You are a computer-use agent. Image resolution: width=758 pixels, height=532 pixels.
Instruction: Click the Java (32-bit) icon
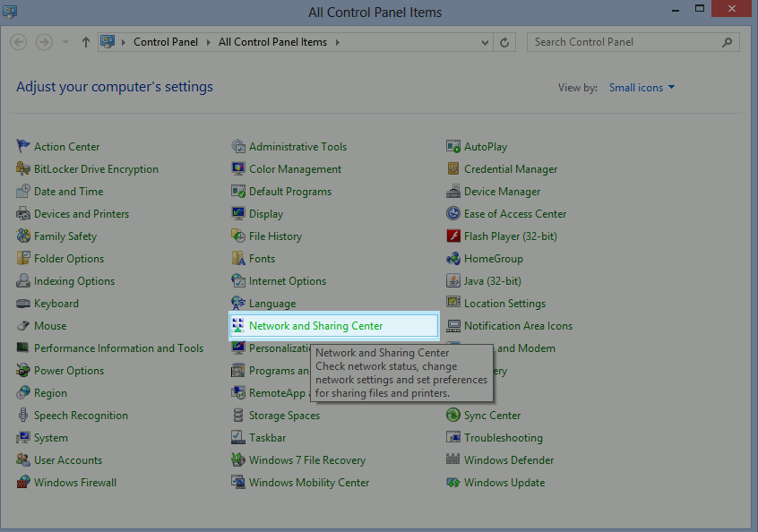point(454,281)
